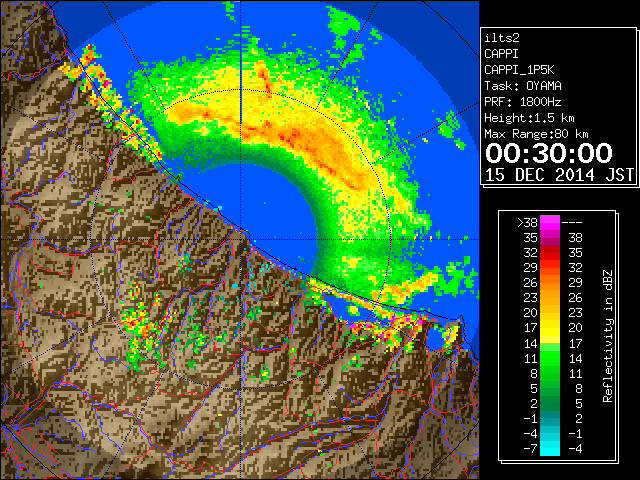
Task: Click the 'Max Range:80 km' text
Action: pyautogui.click(x=536, y=134)
